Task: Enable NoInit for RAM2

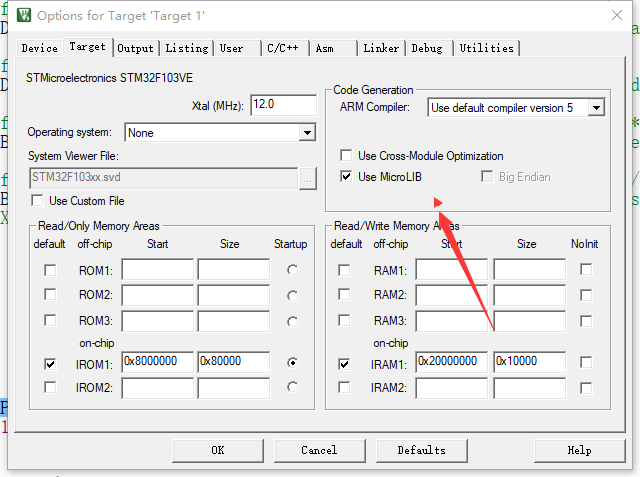Action: [x=586, y=295]
